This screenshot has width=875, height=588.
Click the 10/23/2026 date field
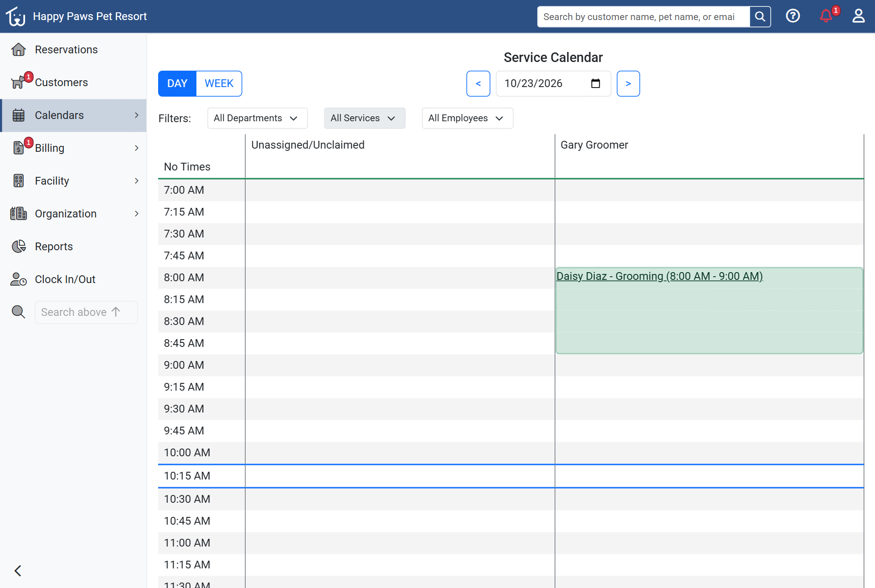click(x=553, y=83)
